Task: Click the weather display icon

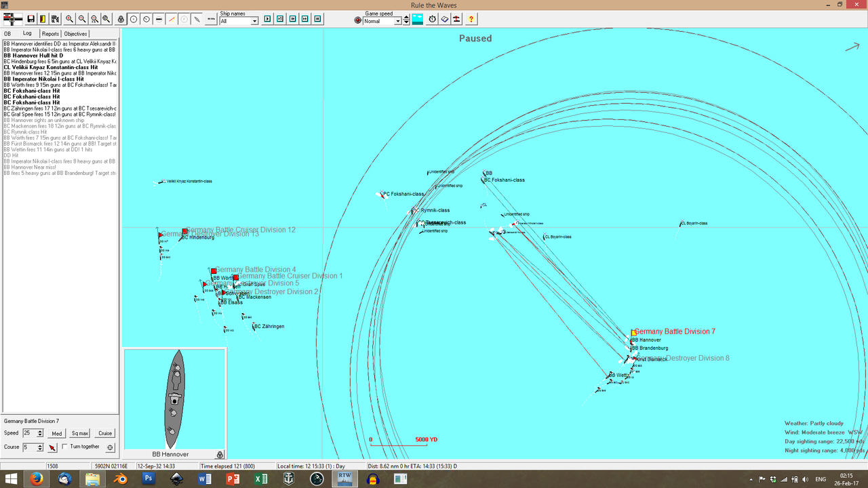Action: (x=417, y=19)
